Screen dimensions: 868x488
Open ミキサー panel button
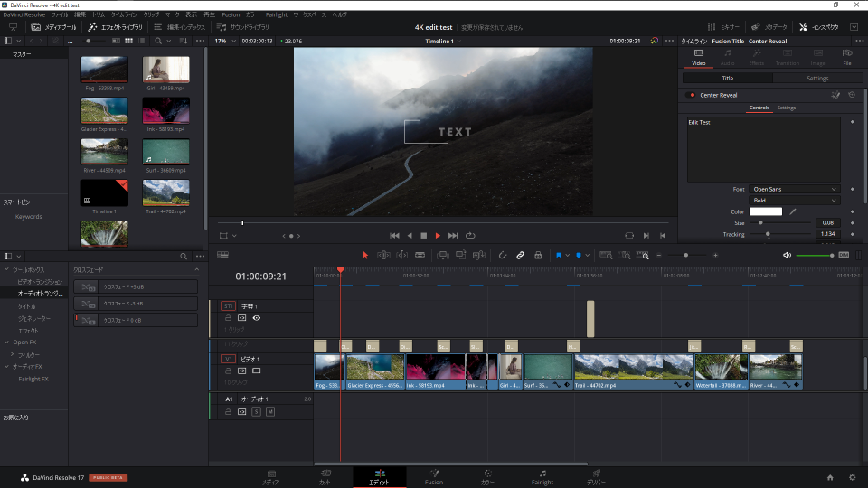[723, 27]
